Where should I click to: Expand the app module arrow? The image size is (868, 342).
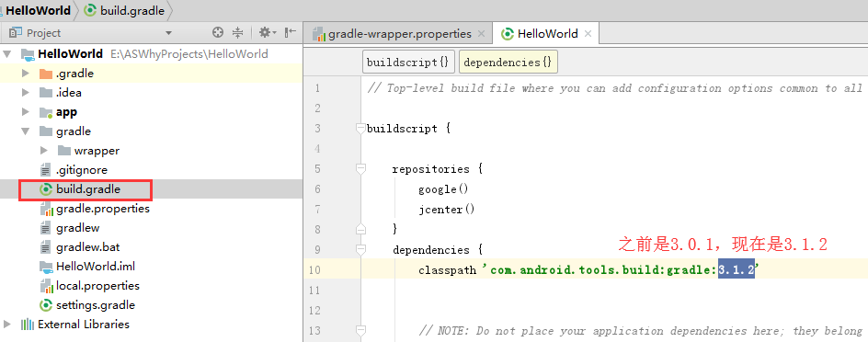(25, 112)
